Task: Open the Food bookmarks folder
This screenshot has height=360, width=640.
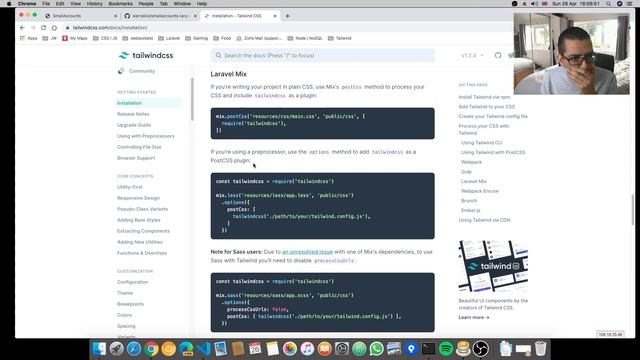Action: point(222,38)
